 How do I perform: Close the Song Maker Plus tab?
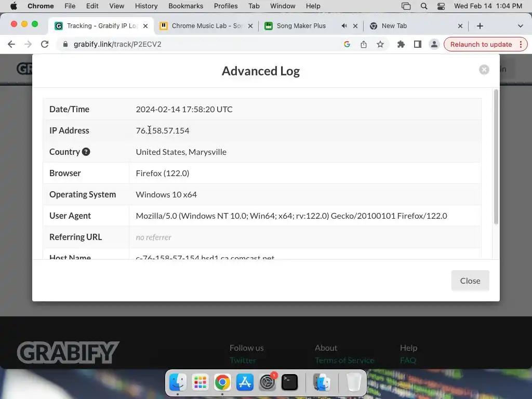(x=355, y=26)
